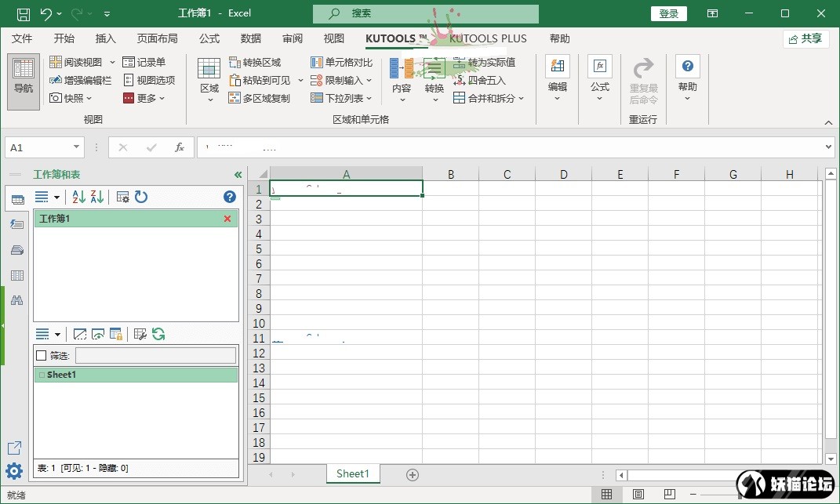Click the 四舍五入 round tool
Viewport: 840px width, 504px height.
[x=479, y=80]
